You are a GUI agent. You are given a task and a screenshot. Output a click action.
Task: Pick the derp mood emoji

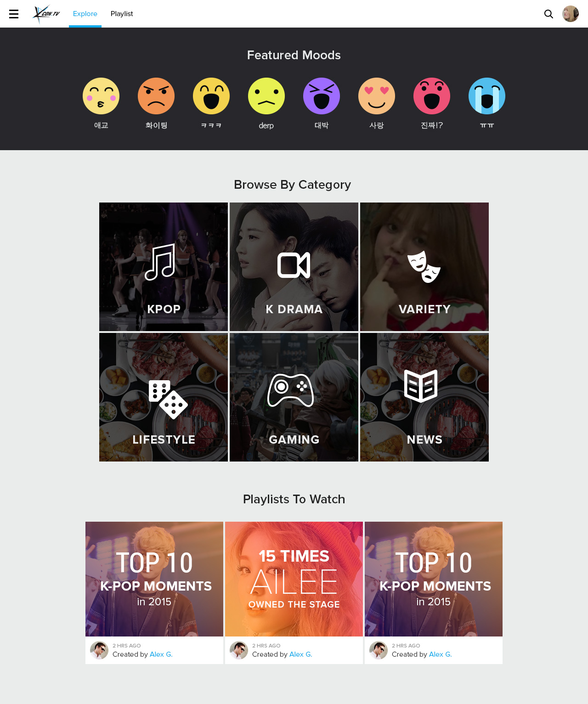[x=266, y=96]
